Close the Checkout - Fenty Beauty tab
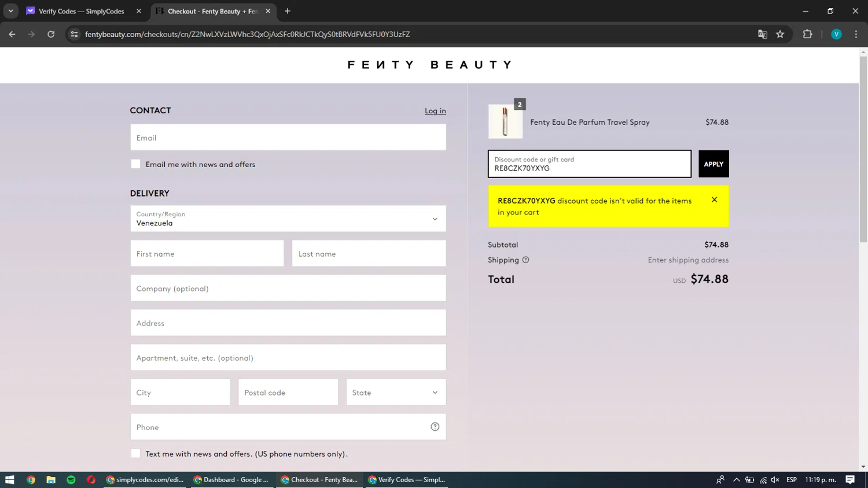 click(x=268, y=11)
